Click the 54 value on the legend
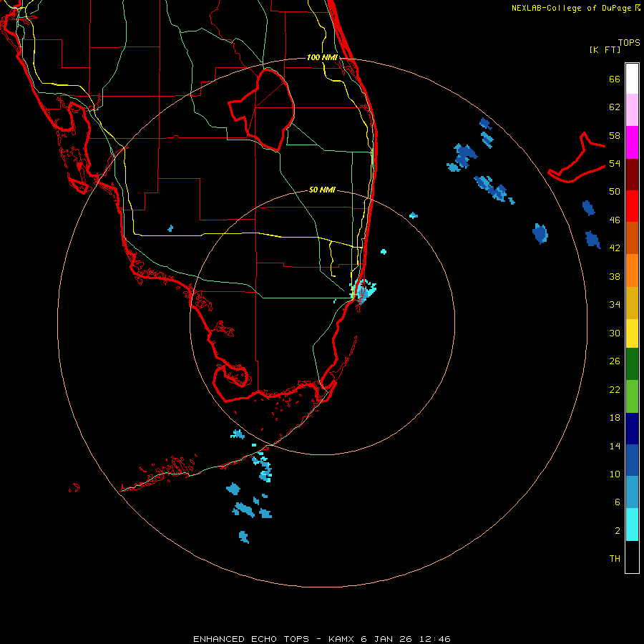The image size is (644, 644). [x=615, y=163]
